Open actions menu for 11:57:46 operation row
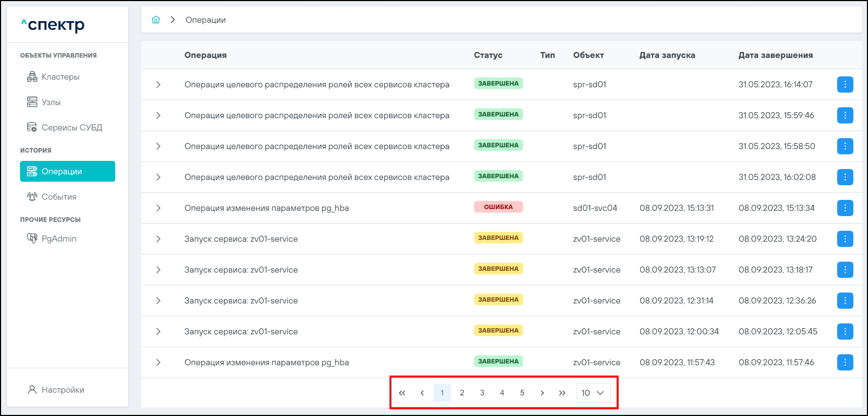Viewport: 868px width, 416px height. click(845, 362)
